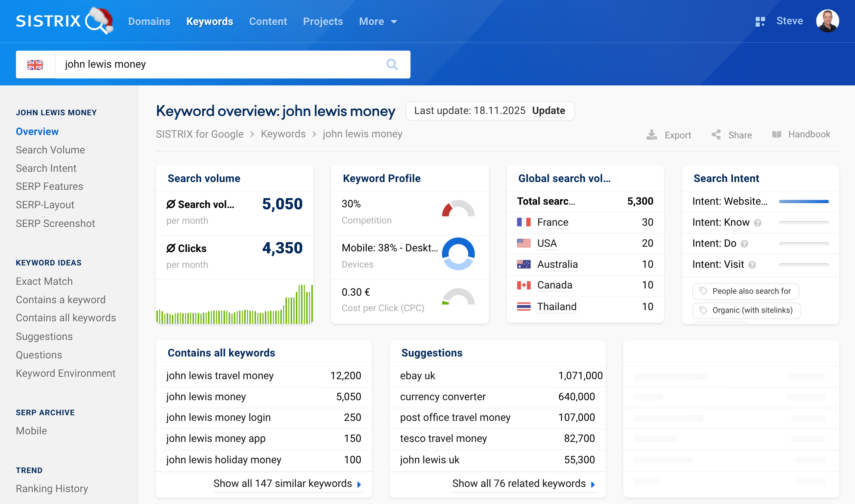Click the magnifier search icon
Screen dimensions: 855x504
pos(392,64)
